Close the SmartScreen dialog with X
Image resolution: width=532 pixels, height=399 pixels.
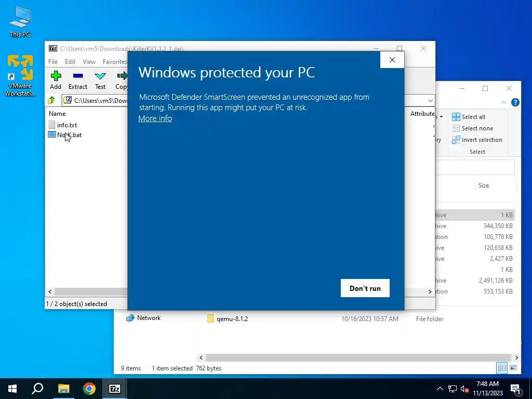pos(392,60)
